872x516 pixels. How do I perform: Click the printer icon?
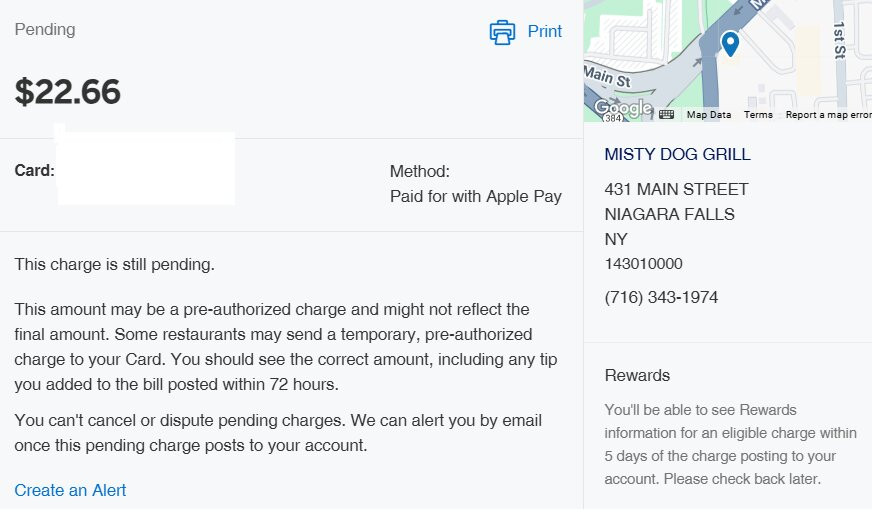tap(502, 32)
